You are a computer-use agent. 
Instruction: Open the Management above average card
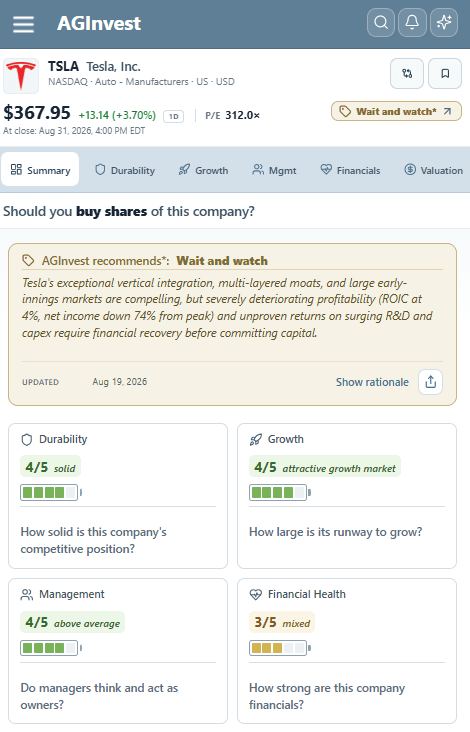(x=118, y=651)
